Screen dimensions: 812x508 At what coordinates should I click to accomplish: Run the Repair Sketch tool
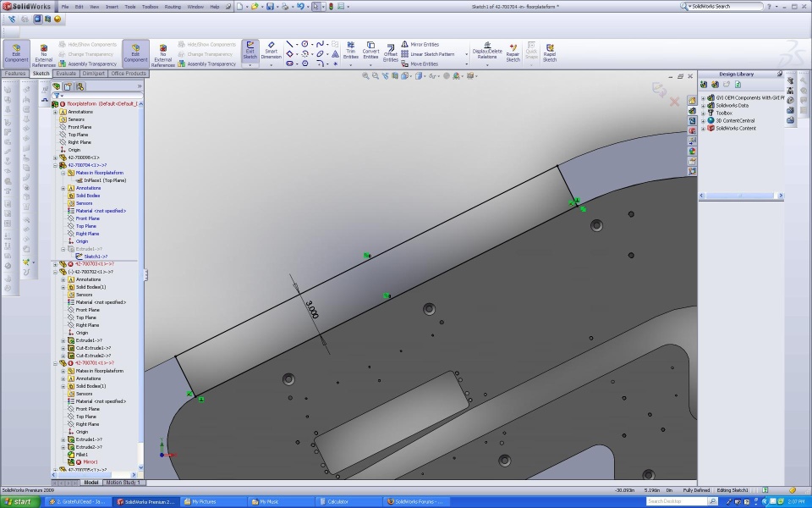click(x=513, y=52)
